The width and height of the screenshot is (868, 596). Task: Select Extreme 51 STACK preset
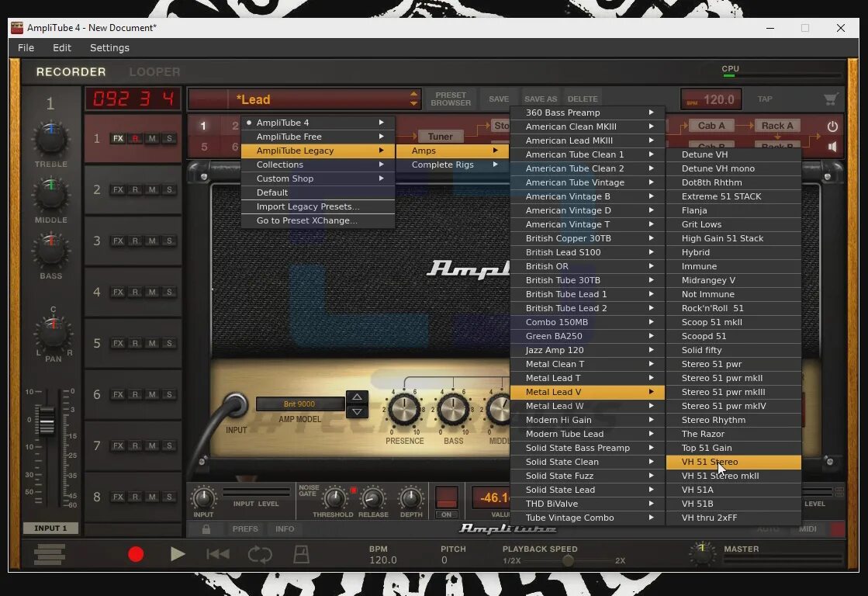pos(734,196)
